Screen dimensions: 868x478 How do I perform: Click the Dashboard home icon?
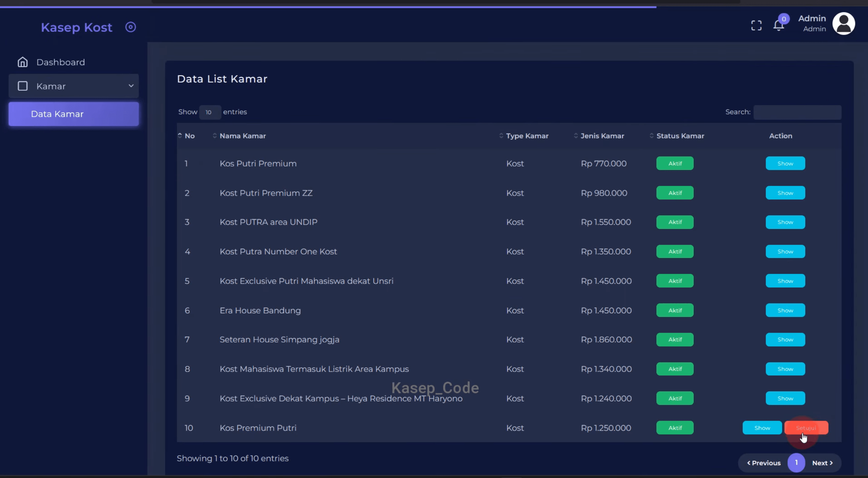tap(22, 62)
